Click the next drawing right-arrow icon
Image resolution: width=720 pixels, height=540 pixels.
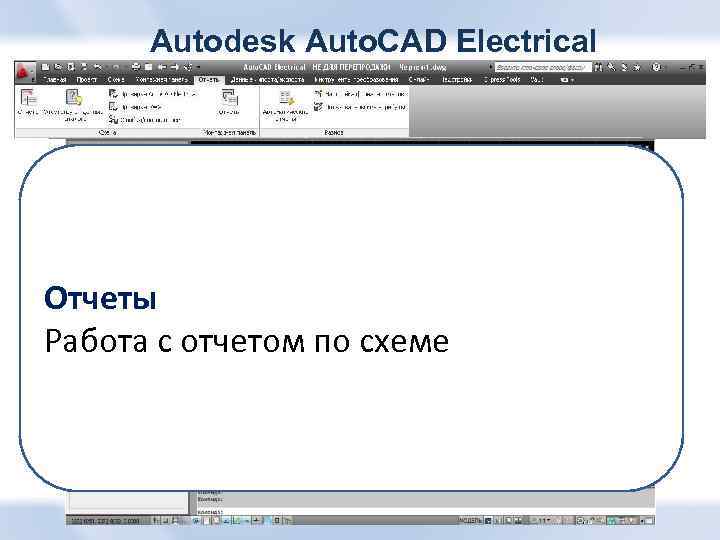pyautogui.click(x=174, y=67)
